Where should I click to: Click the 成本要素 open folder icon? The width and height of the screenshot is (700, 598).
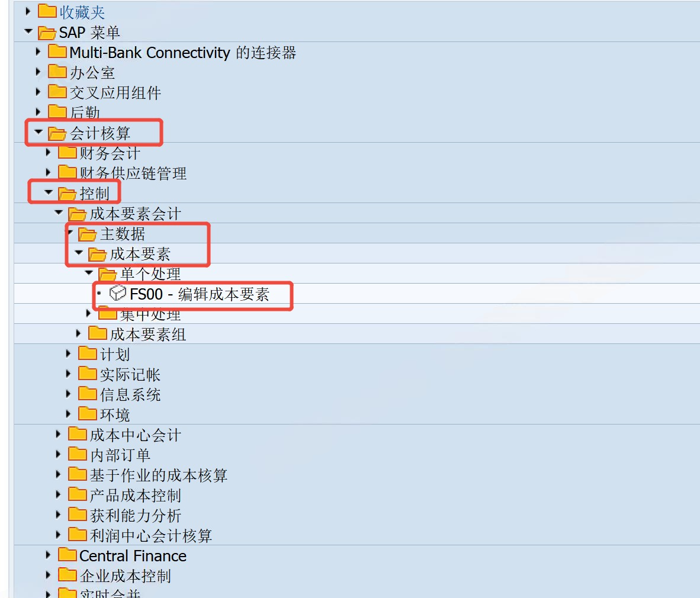(97, 254)
